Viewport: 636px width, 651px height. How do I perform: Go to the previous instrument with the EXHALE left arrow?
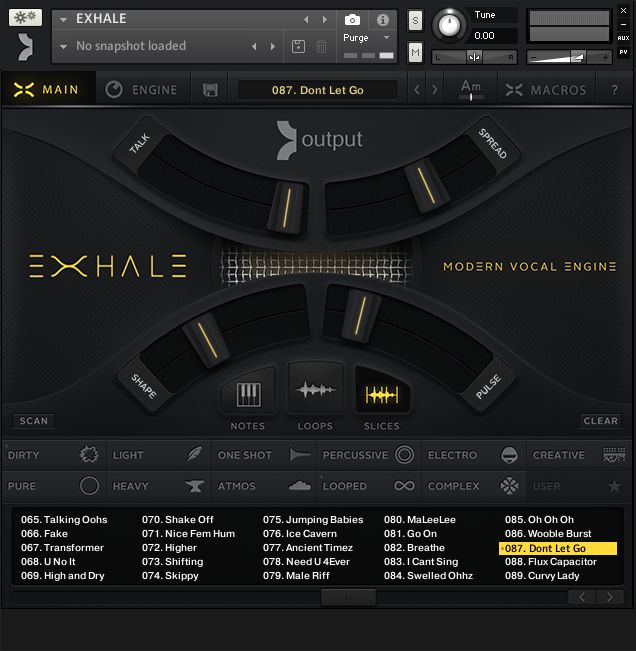(306, 20)
